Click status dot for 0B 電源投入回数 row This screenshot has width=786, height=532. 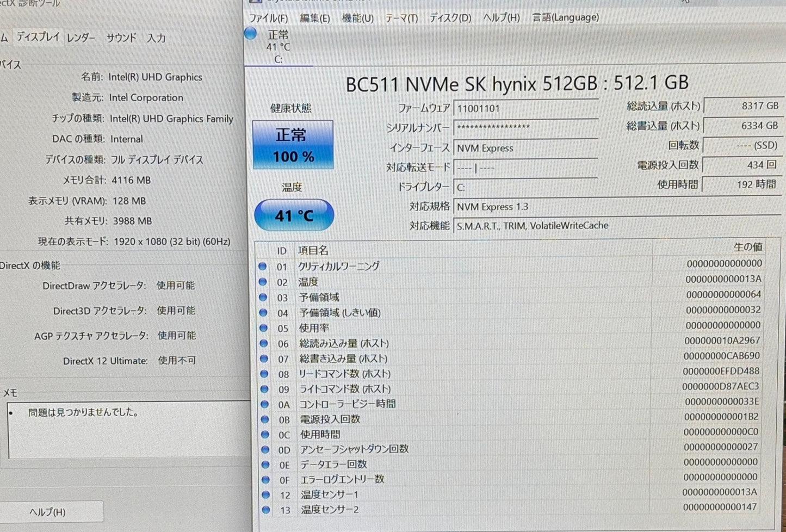265,419
